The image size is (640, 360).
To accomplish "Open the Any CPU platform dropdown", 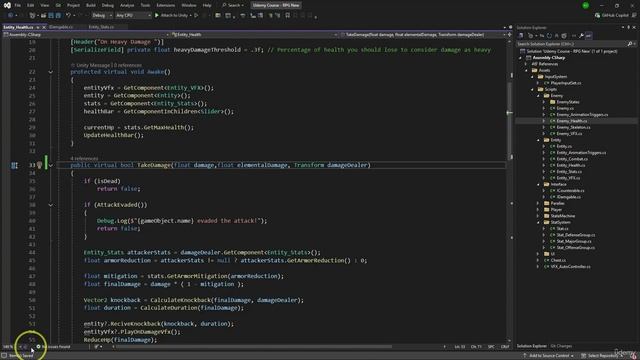I will (133, 16).
